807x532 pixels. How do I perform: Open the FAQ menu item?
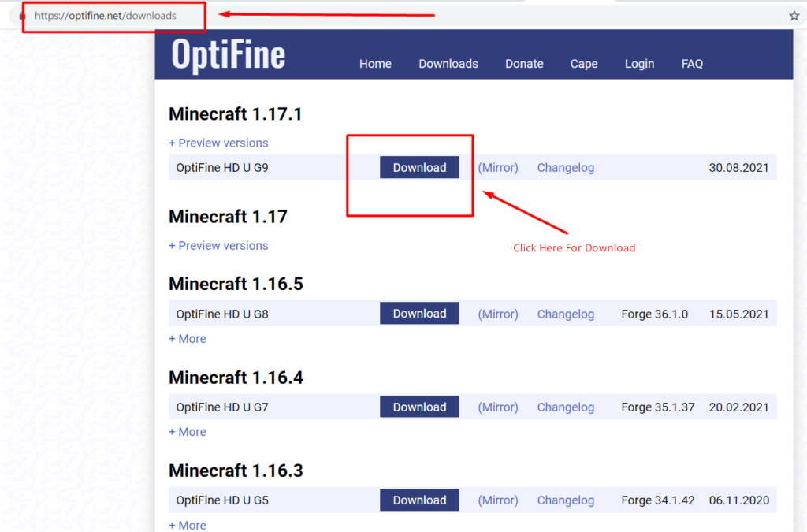692,64
